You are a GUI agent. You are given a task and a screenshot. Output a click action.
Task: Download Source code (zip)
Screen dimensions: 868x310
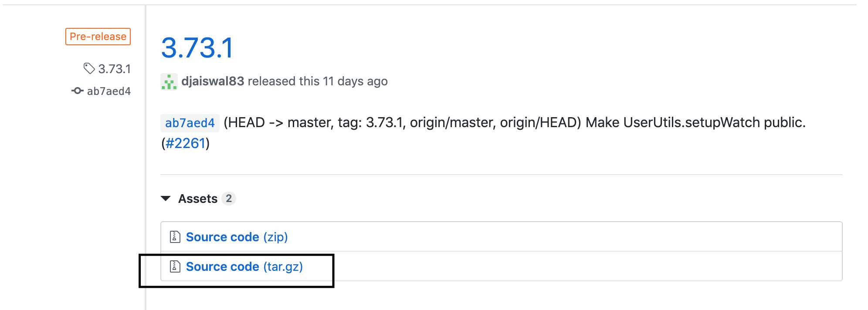(x=237, y=237)
